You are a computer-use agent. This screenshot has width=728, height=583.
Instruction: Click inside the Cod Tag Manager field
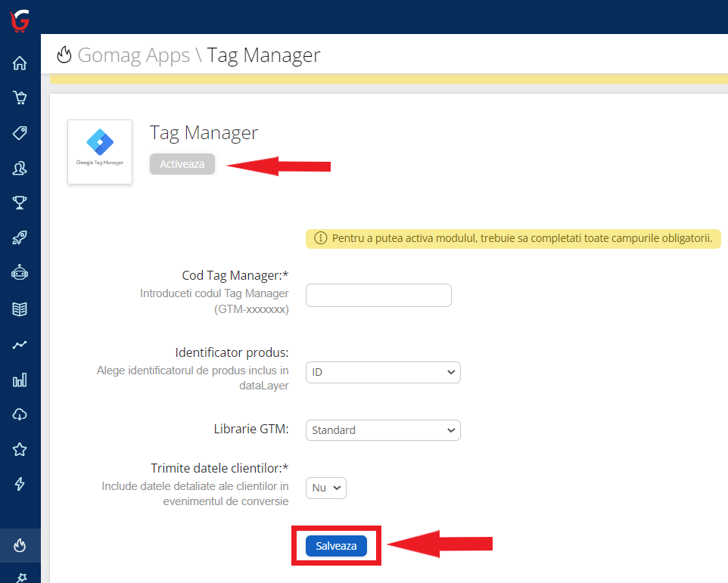point(378,295)
